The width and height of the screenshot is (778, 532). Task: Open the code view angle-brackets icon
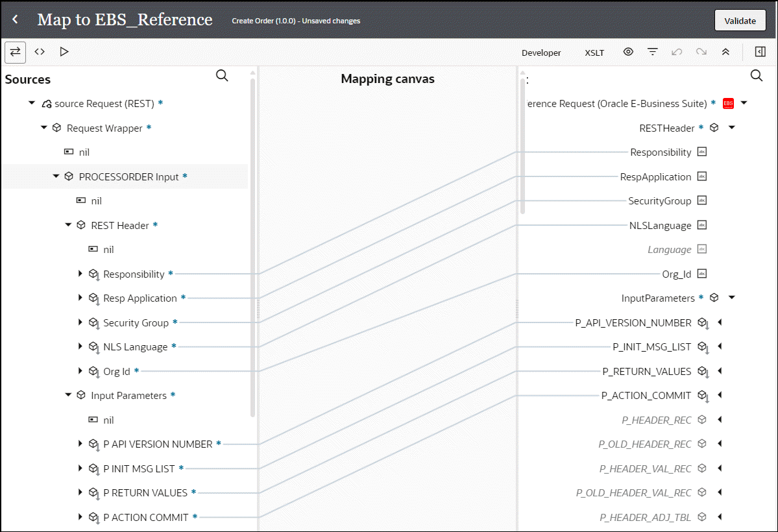40,52
